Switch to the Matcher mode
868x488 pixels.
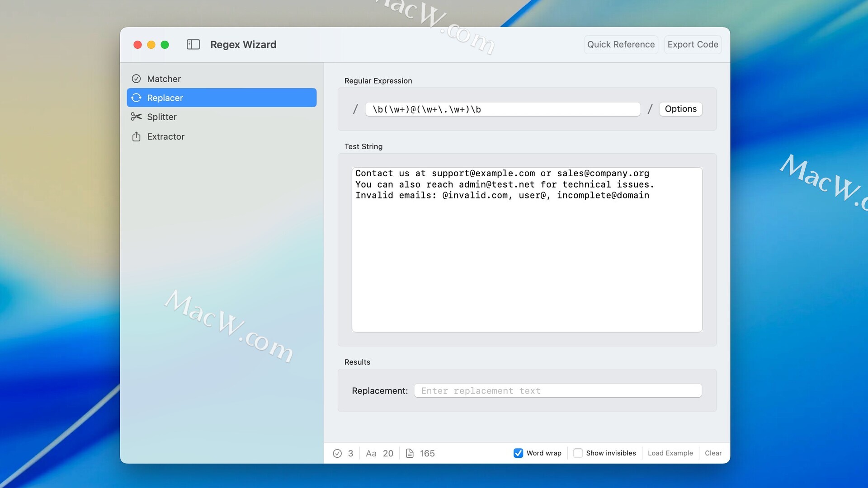(164, 79)
